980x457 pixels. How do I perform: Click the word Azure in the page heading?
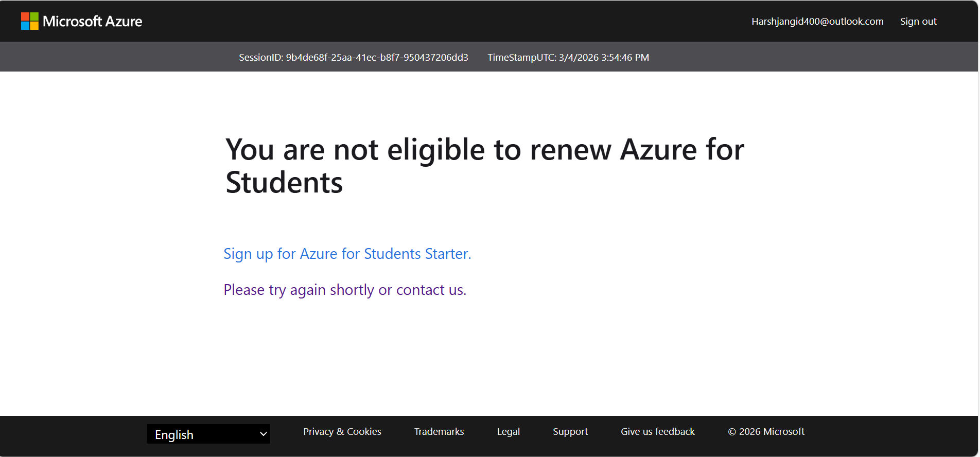point(658,150)
